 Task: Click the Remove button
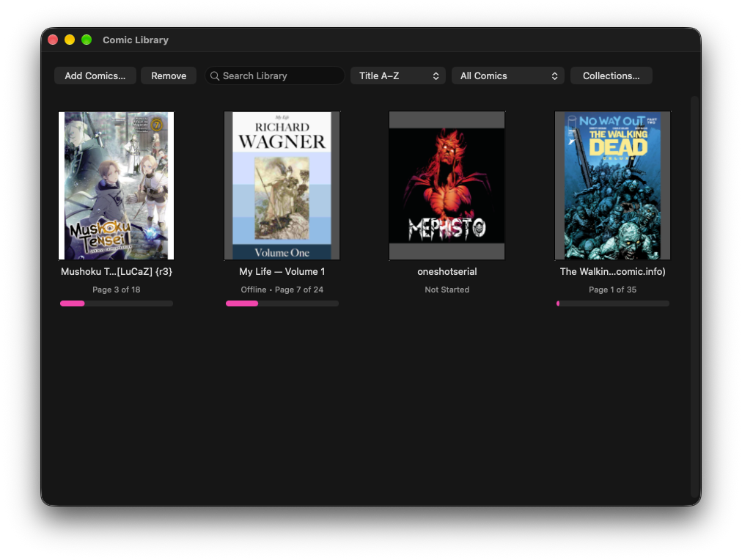pyautogui.click(x=169, y=75)
